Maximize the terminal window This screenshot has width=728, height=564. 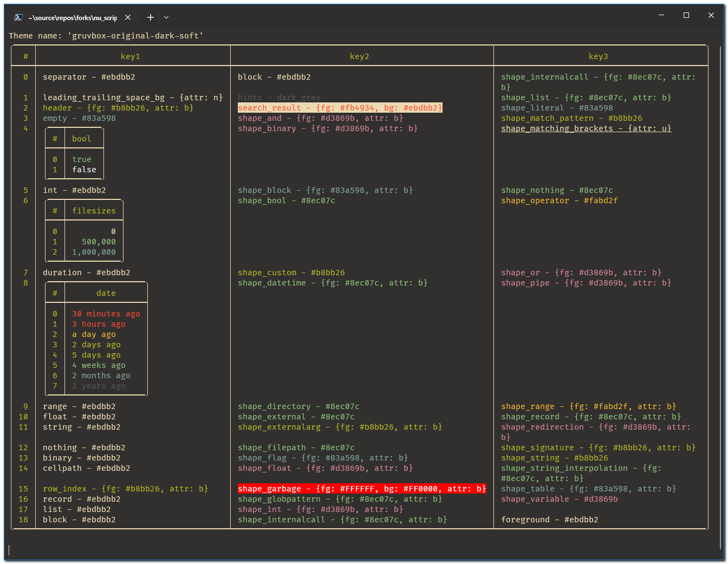(686, 15)
